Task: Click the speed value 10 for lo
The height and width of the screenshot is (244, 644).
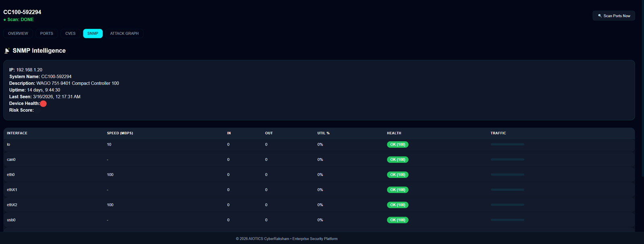Action: pyautogui.click(x=109, y=144)
